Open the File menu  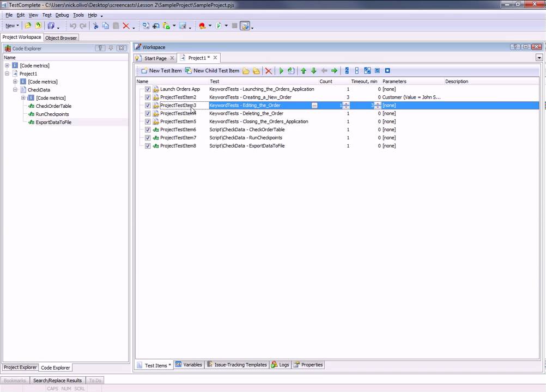(x=9, y=15)
